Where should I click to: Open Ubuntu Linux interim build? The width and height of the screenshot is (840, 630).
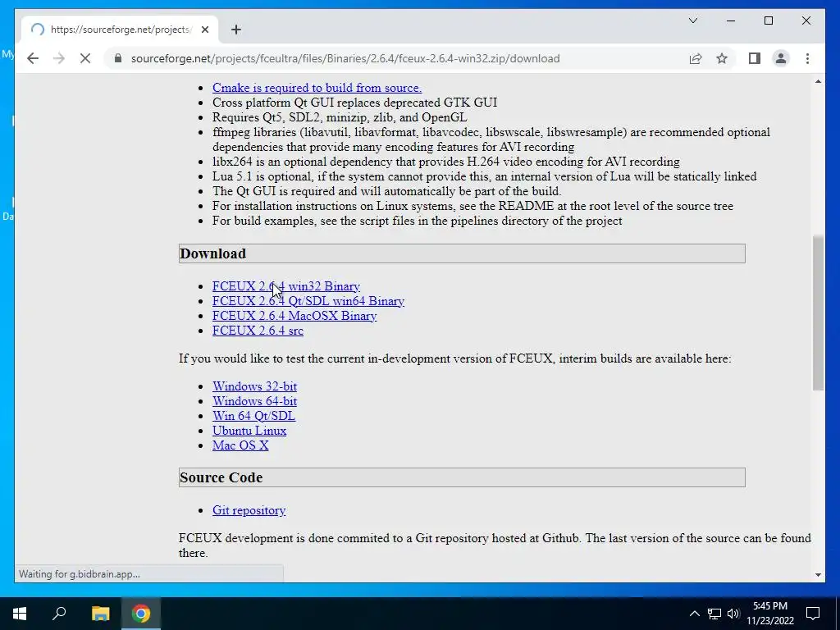tap(249, 431)
